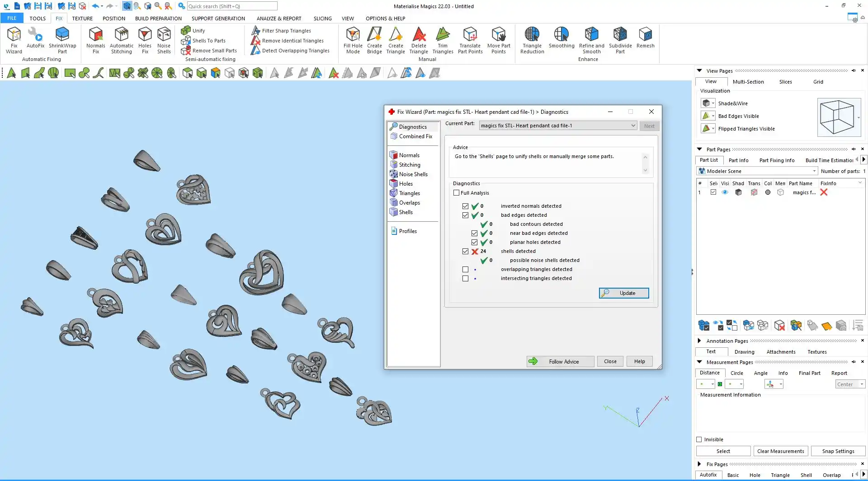Expand the Modeler Scene dropdown
The image size is (868, 481).
(814, 171)
